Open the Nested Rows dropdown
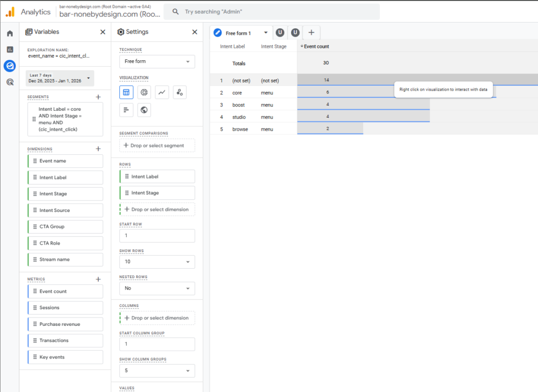This screenshot has width=538, height=392. pyautogui.click(x=157, y=288)
